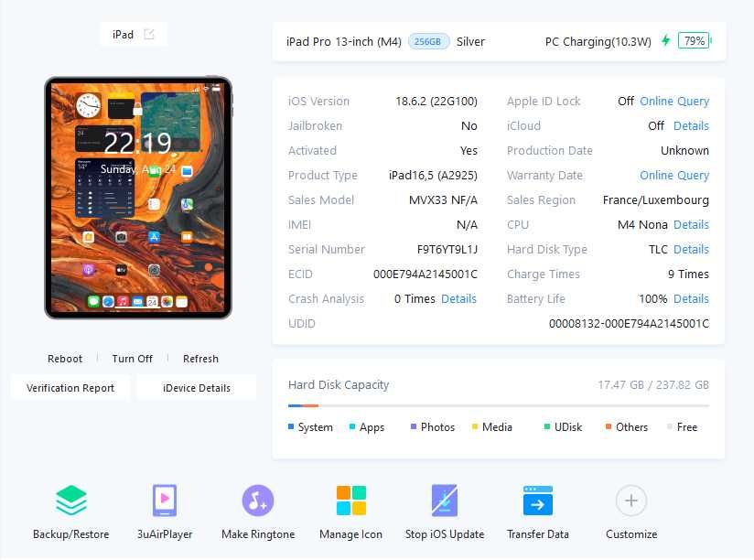Click sales region France/Luxembourg

(655, 200)
